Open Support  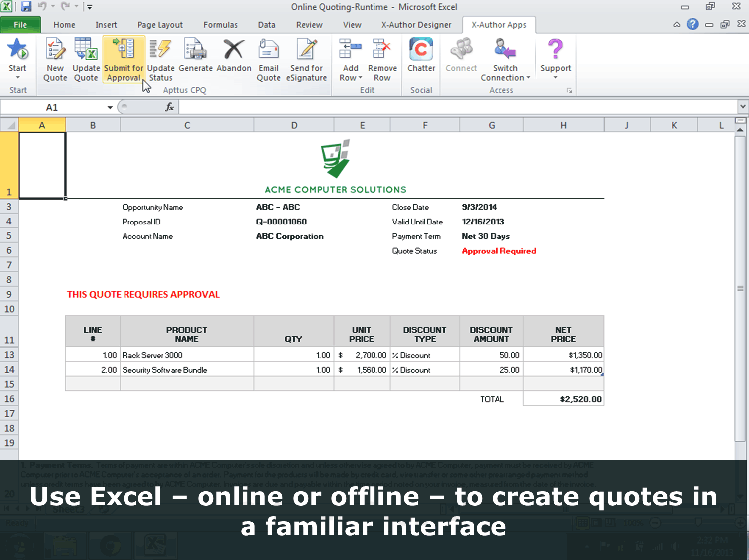click(x=555, y=57)
